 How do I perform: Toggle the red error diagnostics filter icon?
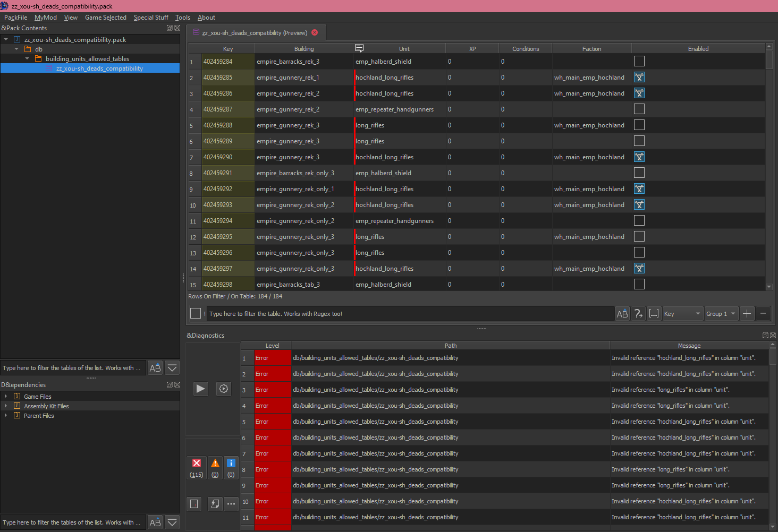point(197,463)
